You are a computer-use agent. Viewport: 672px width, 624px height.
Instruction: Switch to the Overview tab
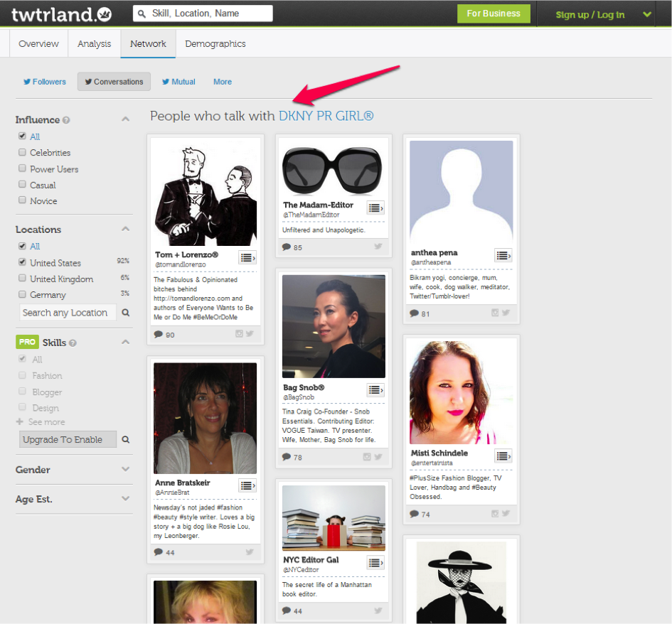pos(38,43)
